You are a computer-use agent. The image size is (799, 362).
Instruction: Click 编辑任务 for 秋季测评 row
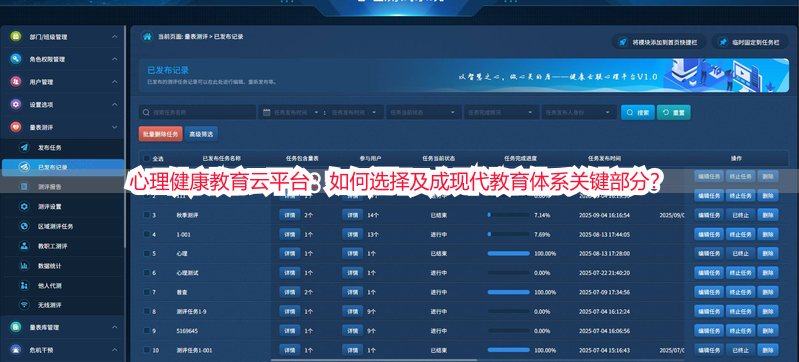pyautogui.click(x=709, y=215)
